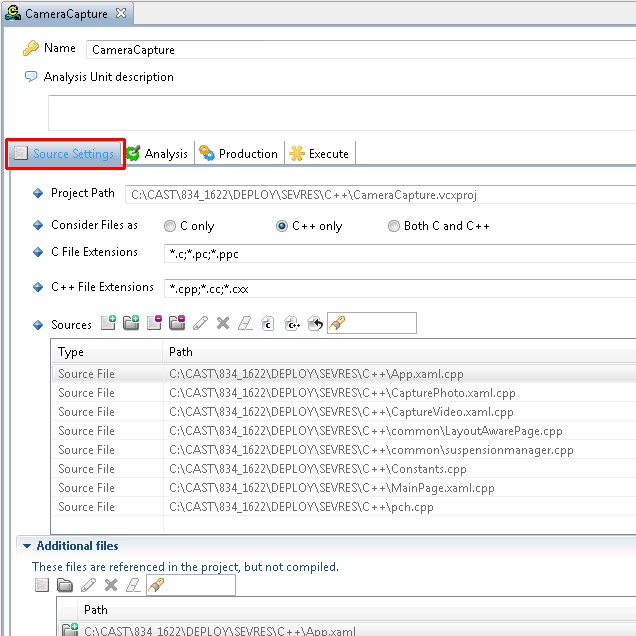636x636 pixels.
Task: Click the C++ File Extensions field
Action: click(400, 288)
